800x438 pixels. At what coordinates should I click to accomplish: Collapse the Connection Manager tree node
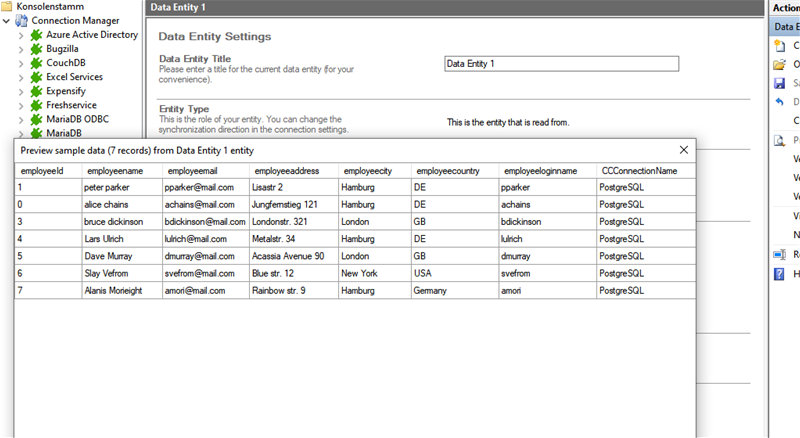pos(7,20)
